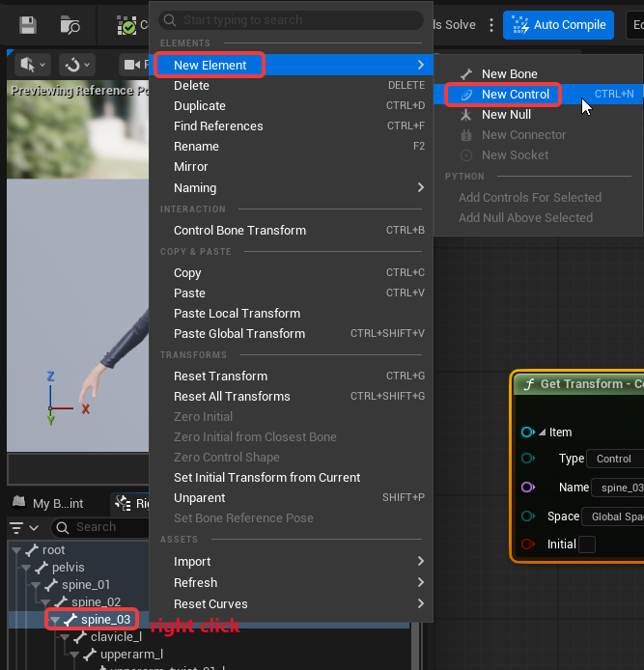The height and width of the screenshot is (670, 644).
Task: Choose Set Initial Transform from Current
Action: tap(291, 477)
